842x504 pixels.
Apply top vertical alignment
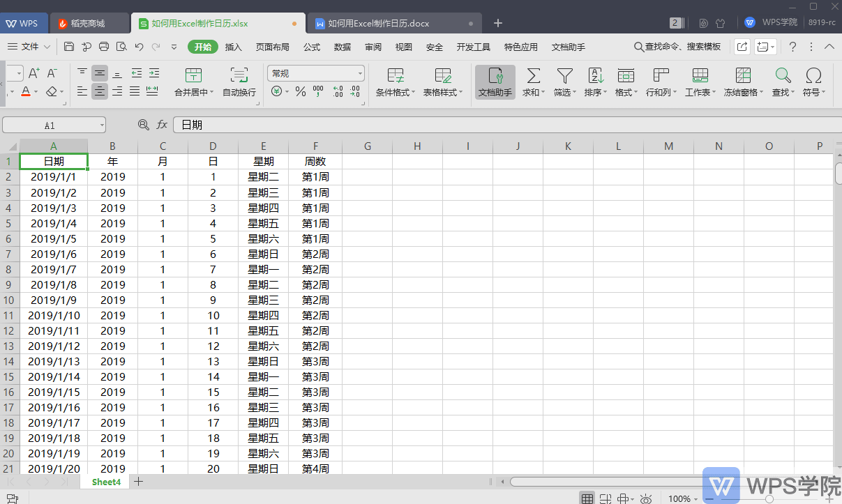pos(82,73)
